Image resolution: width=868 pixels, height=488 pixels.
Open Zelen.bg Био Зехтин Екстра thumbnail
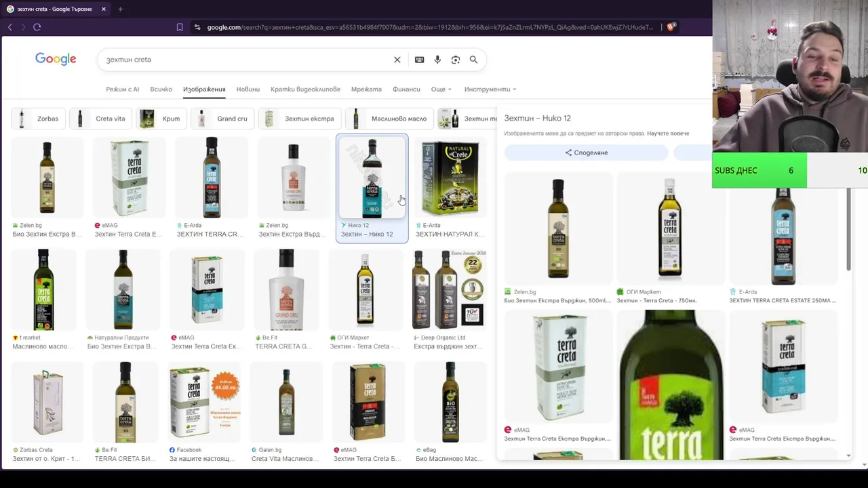[x=47, y=178]
